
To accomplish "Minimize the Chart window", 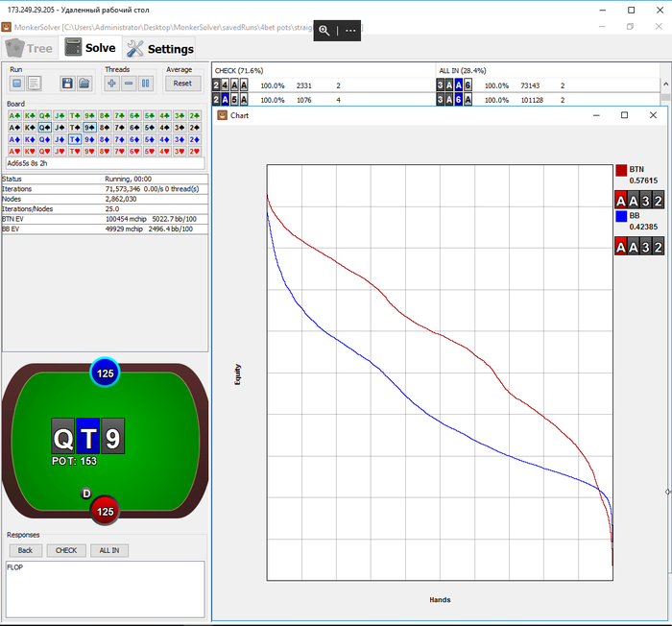I will pos(596,115).
